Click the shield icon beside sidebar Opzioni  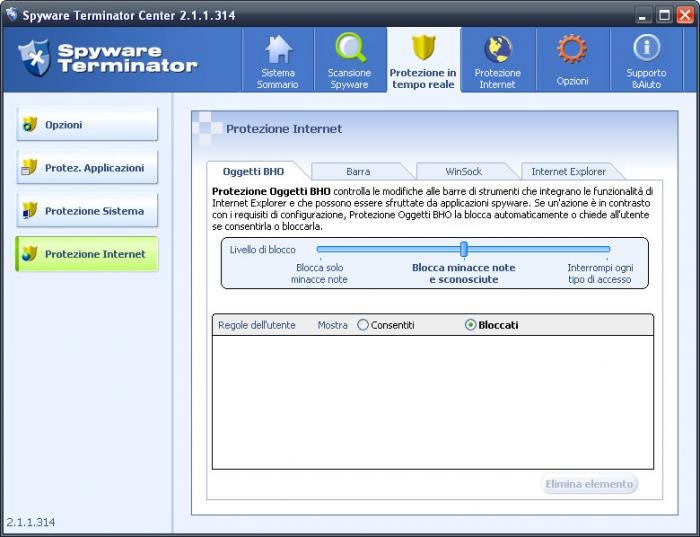tap(30, 125)
